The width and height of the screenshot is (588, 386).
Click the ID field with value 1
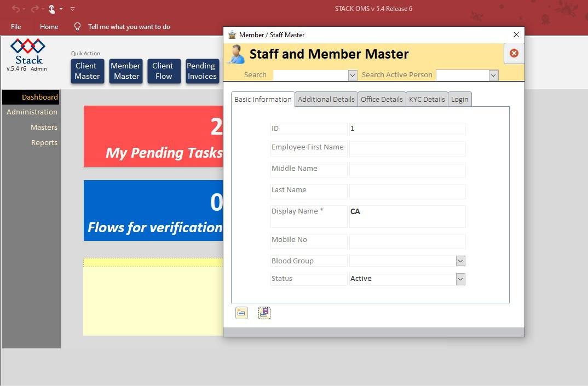coord(407,129)
